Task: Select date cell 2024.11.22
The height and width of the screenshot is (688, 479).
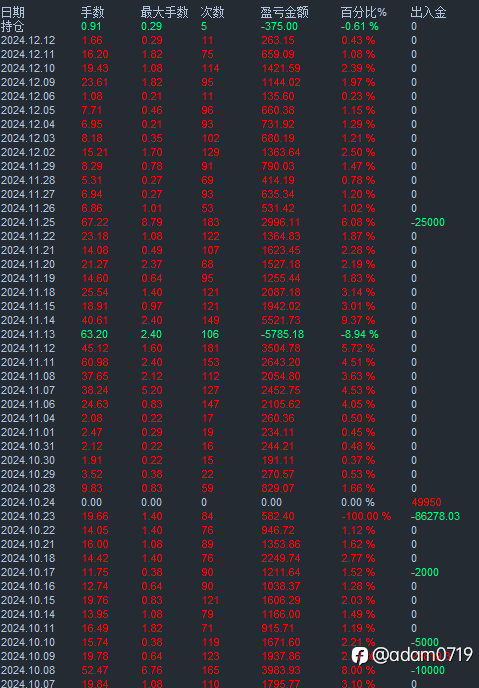Action: click(x=28, y=236)
